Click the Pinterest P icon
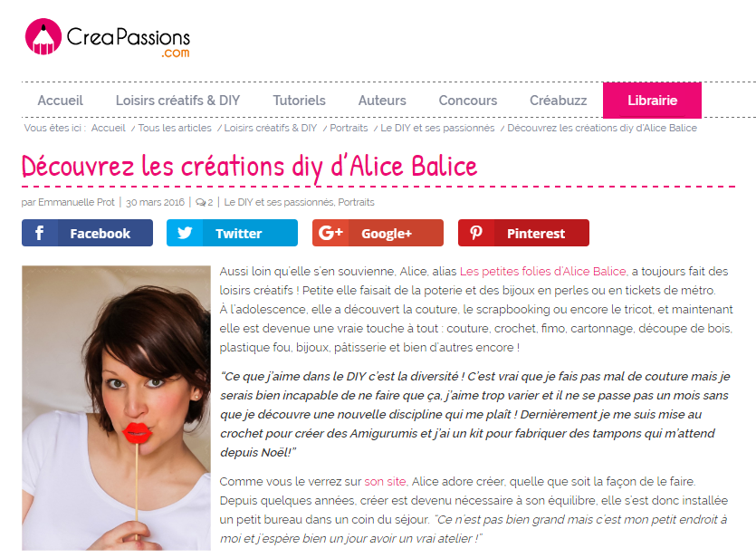The width and height of the screenshot is (756, 558). click(x=476, y=233)
